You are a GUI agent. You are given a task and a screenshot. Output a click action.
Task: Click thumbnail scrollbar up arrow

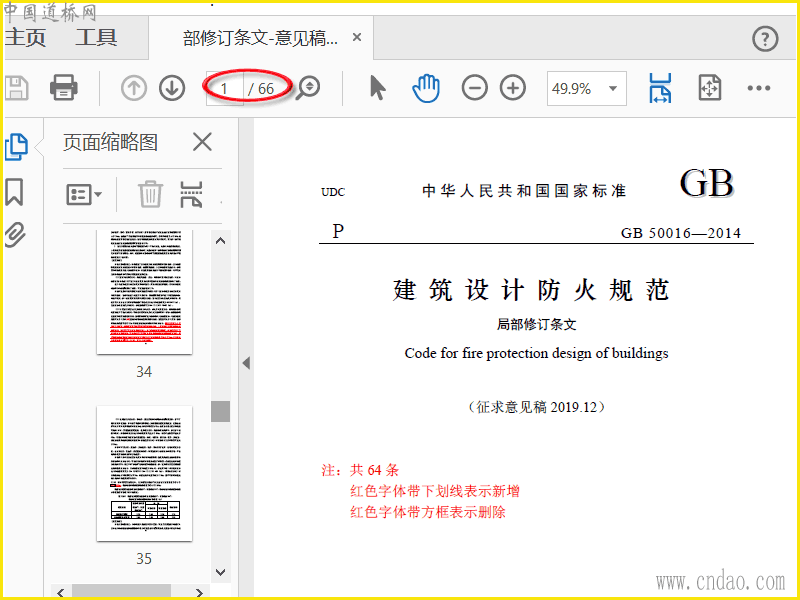click(220, 241)
